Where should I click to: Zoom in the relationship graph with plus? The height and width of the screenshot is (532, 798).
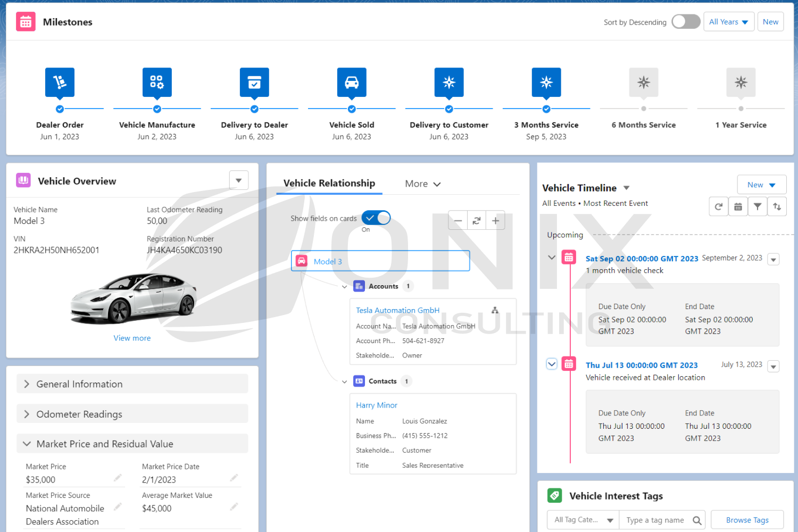pyautogui.click(x=495, y=220)
